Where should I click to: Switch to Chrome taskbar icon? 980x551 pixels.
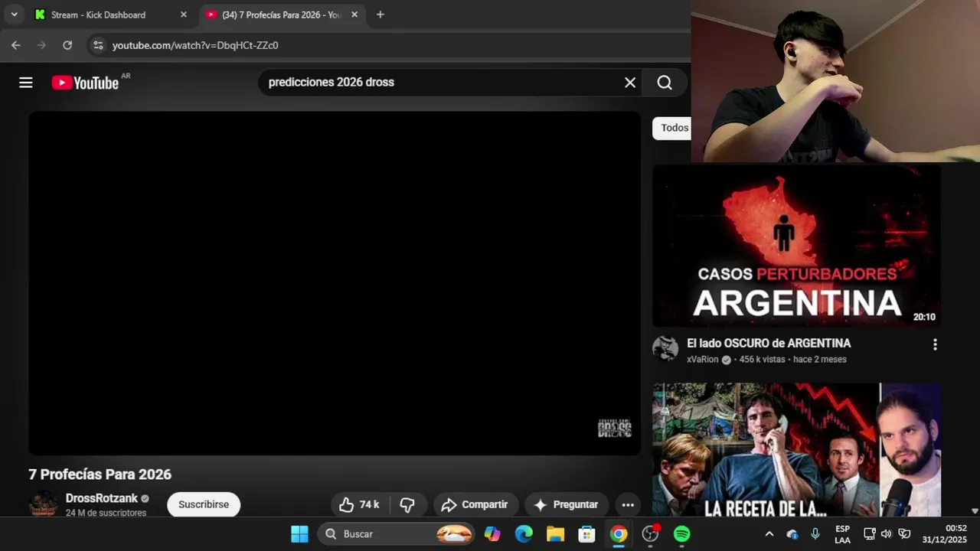click(619, 533)
